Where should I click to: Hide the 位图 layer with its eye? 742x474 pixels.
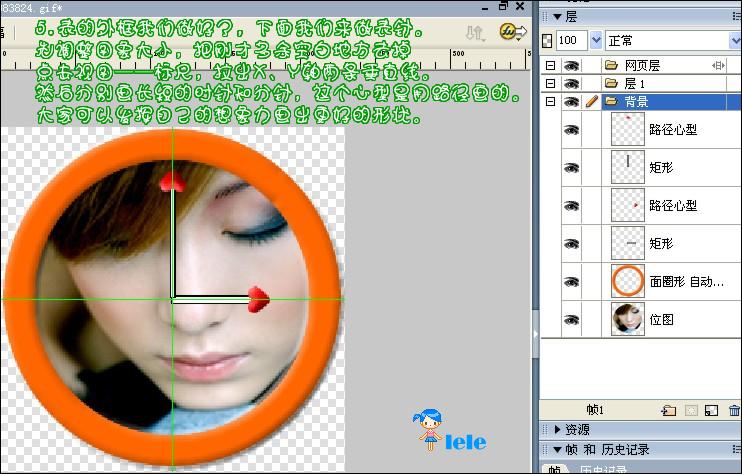click(571, 319)
